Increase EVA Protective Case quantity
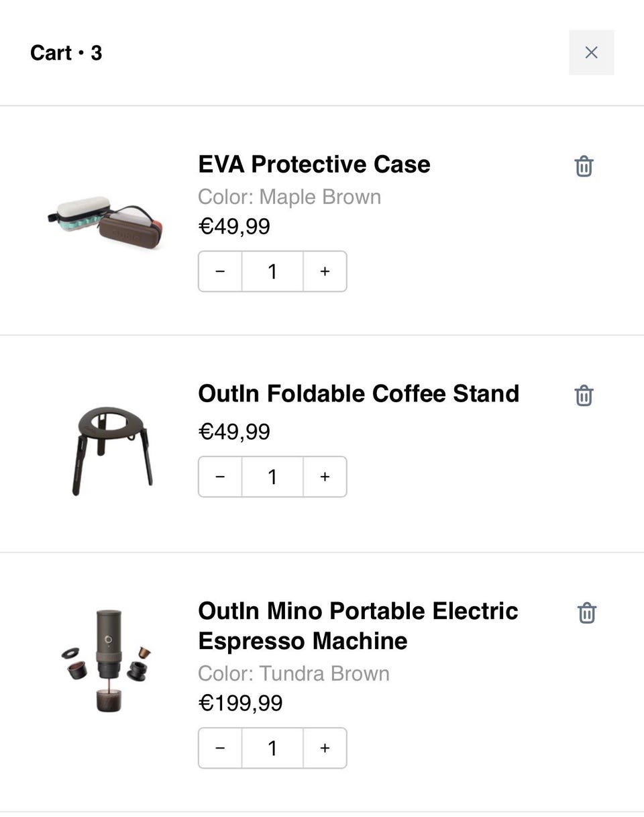The image size is (644, 817). [x=325, y=271]
